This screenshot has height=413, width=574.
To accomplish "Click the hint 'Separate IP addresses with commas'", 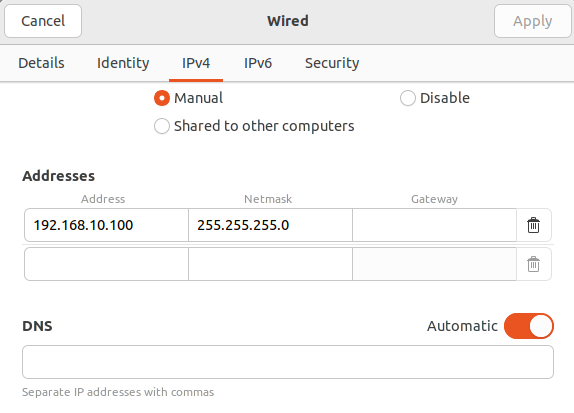I will pyautogui.click(x=118, y=392).
